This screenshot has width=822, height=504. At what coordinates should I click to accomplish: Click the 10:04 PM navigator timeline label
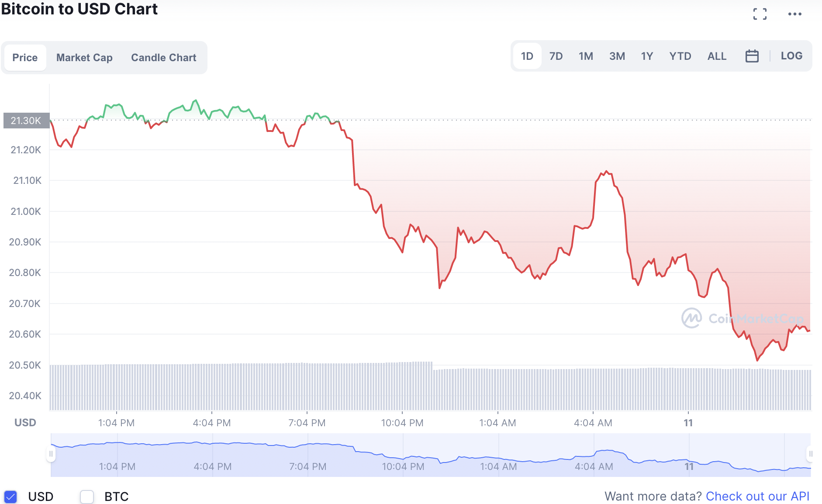click(403, 466)
